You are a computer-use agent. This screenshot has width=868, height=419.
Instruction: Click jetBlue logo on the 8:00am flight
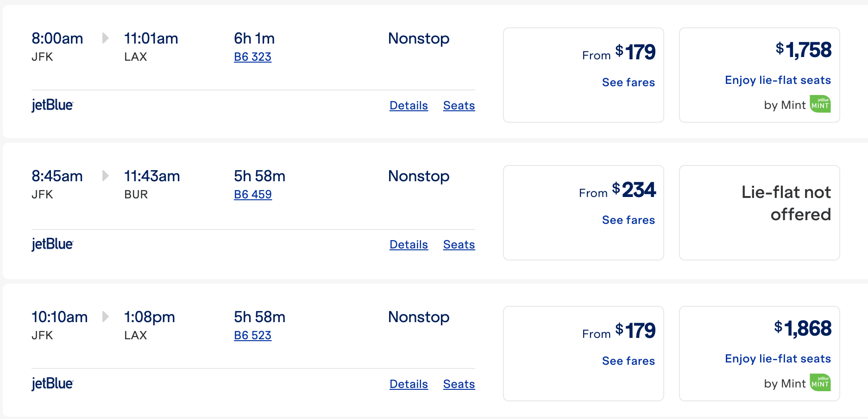52,105
